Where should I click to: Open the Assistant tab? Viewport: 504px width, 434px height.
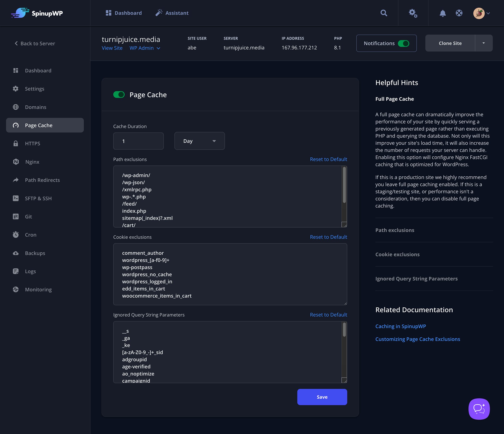pos(172,13)
